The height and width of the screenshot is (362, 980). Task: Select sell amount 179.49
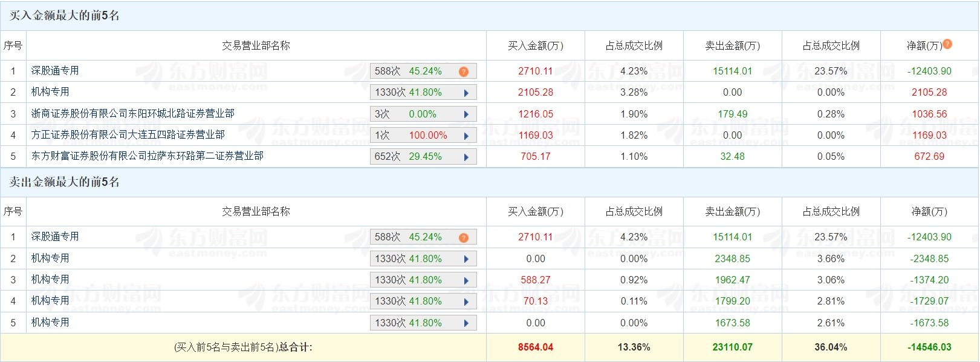[x=733, y=114]
